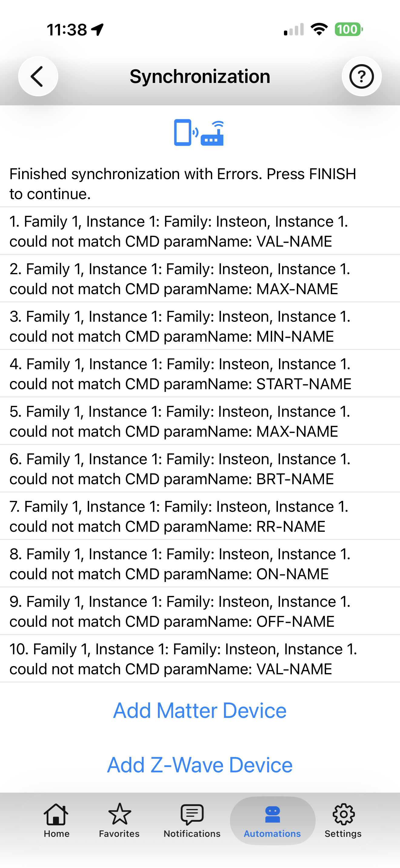Tap the back arrow button
This screenshot has height=868, width=400.
click(38, 77)
